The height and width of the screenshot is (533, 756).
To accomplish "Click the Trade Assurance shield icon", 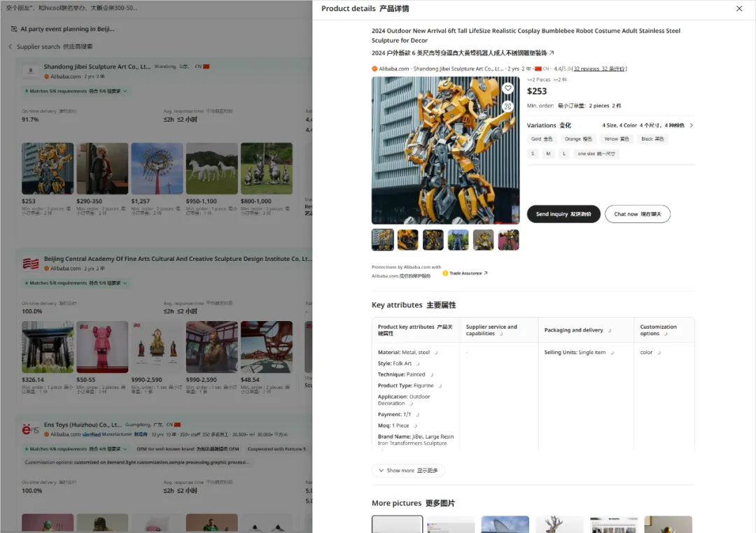I will tap(445, 273).
